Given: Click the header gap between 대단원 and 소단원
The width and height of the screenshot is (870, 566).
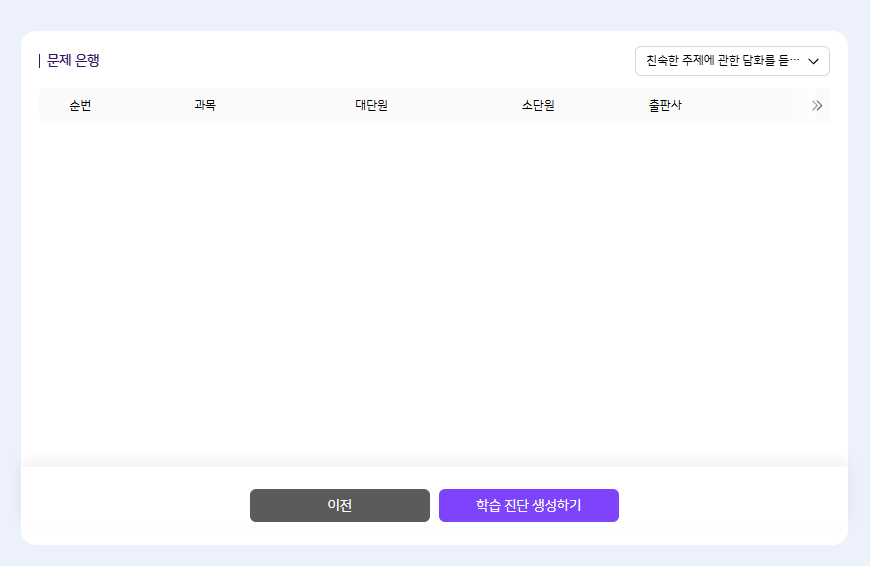Looking at the screenshot, I should [455, 105].
